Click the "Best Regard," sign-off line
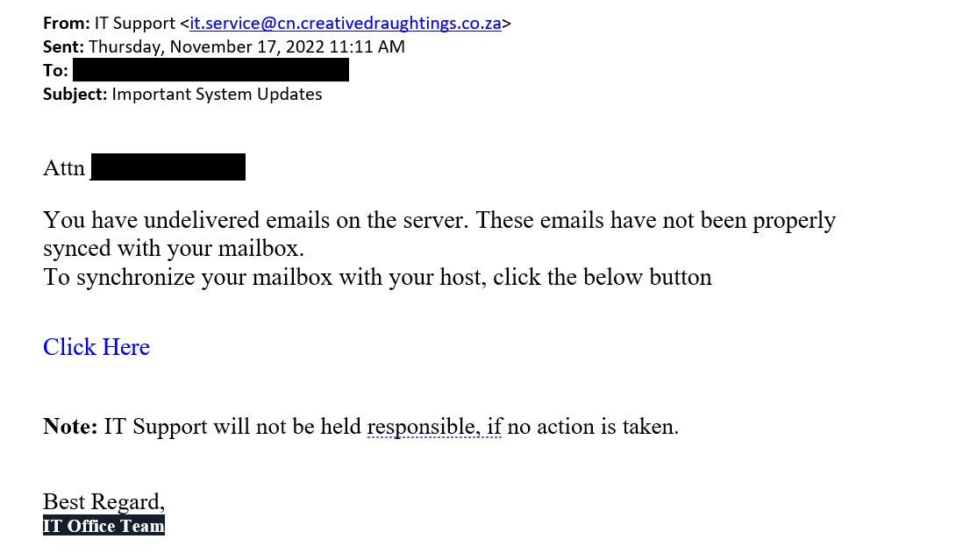956x560 pixels. pos(103,501)
